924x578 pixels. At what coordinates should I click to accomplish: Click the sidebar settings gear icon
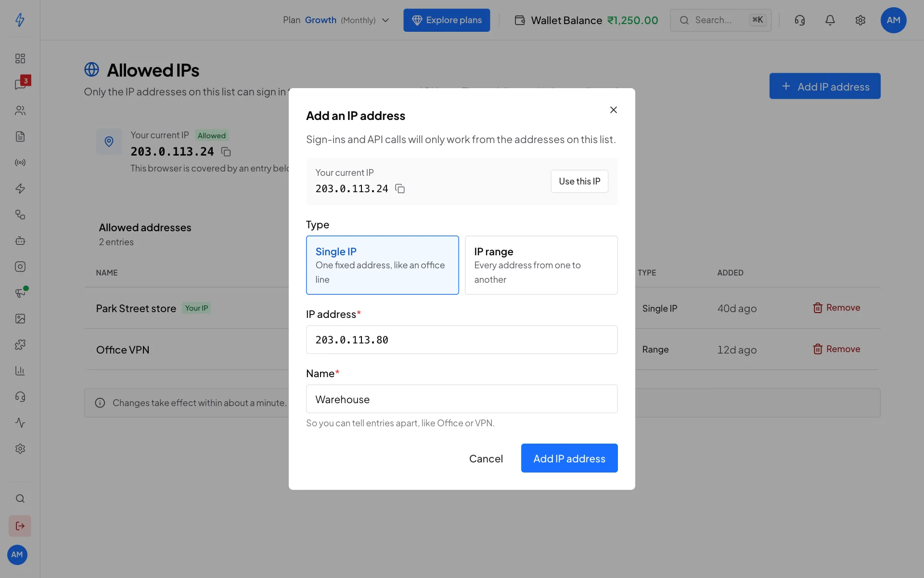(x=20, y=448)
